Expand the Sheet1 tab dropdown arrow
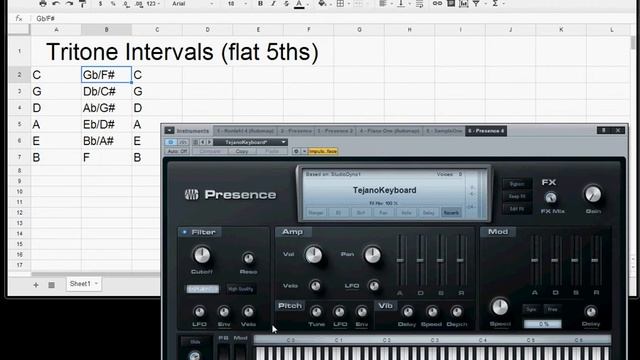This screenshot has height=360, width=640. click(x=96, y=284)
